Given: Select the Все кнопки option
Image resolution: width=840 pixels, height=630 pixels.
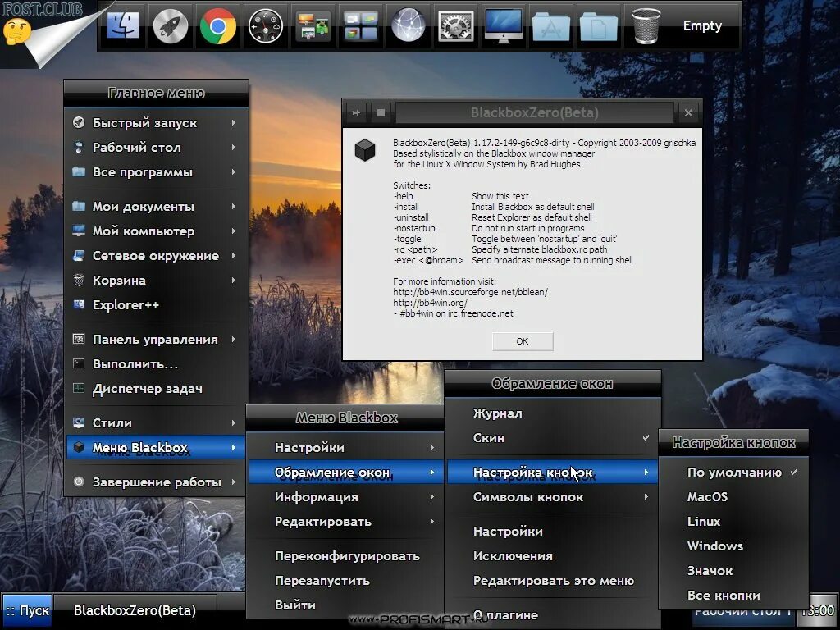Looking at the screenshot, I should (734, 596).
